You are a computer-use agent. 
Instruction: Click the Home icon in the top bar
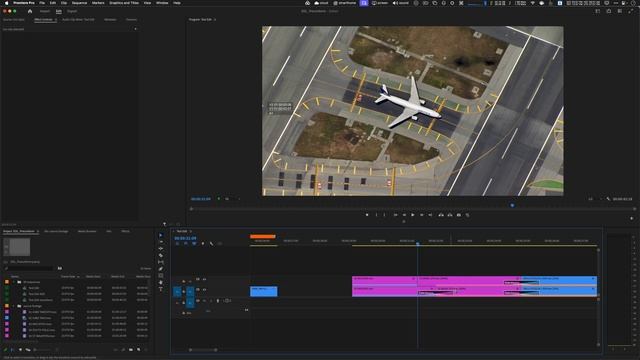click(30, 11)
